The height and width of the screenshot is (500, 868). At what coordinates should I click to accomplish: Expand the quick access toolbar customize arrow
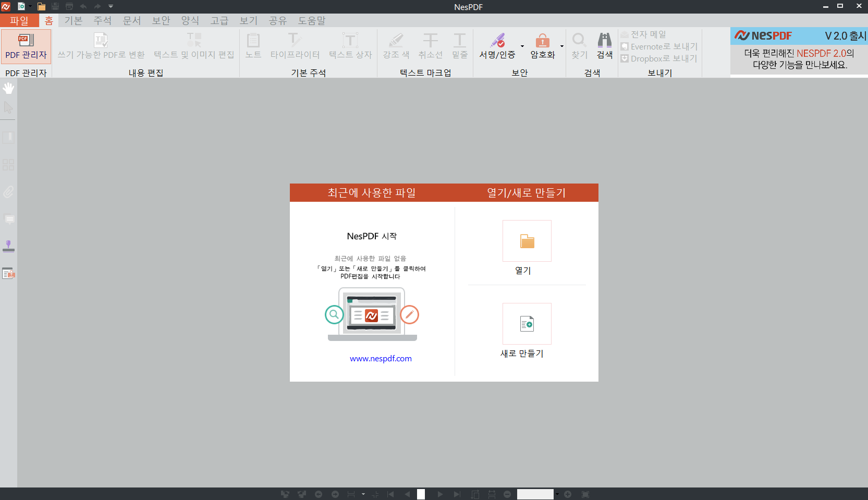click(x=111, y=6)
